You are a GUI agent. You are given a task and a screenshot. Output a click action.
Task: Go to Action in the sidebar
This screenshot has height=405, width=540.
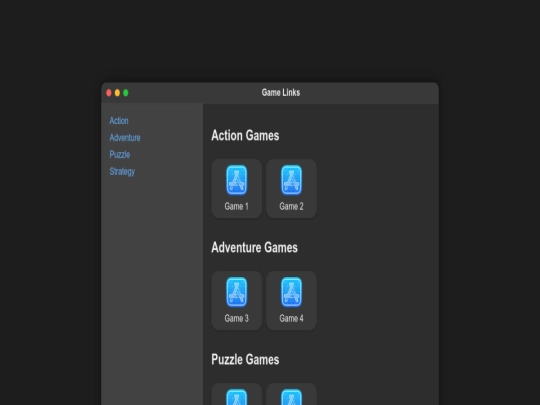click(x=119, y=121)
